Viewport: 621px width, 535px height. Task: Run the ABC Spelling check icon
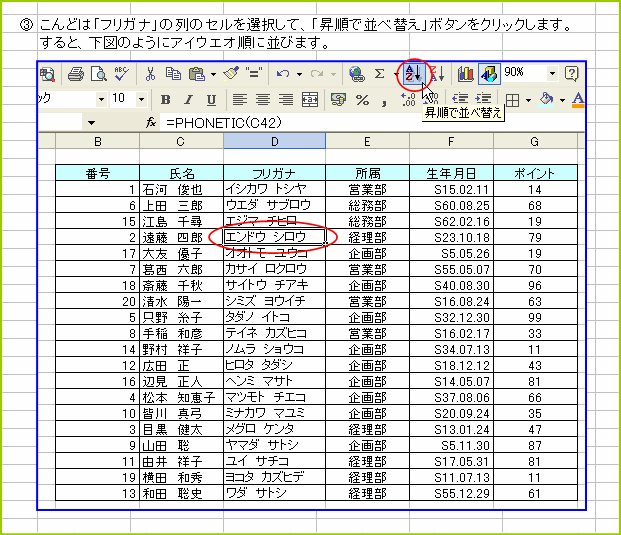pyautogui.click(x=122, y=74)
